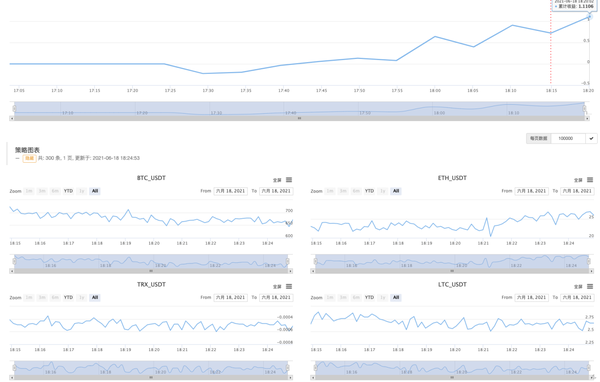Open LTC_USDT chart context menu icon
The width and height of the screenshot is (600, 382).
(590, 286)
